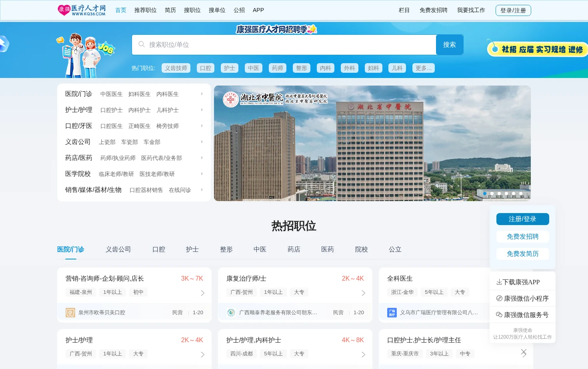Viewport: 588px width, 369px height.
Task: Open 搜职位 in the top navigation
Action: coord(192,10)
